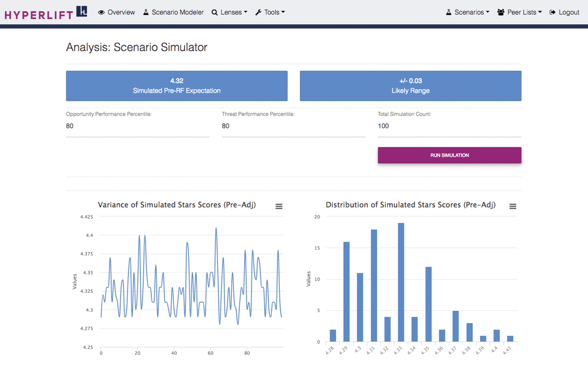Go to the Overview page
Screen dimensions: 588x368
(121, 12)
